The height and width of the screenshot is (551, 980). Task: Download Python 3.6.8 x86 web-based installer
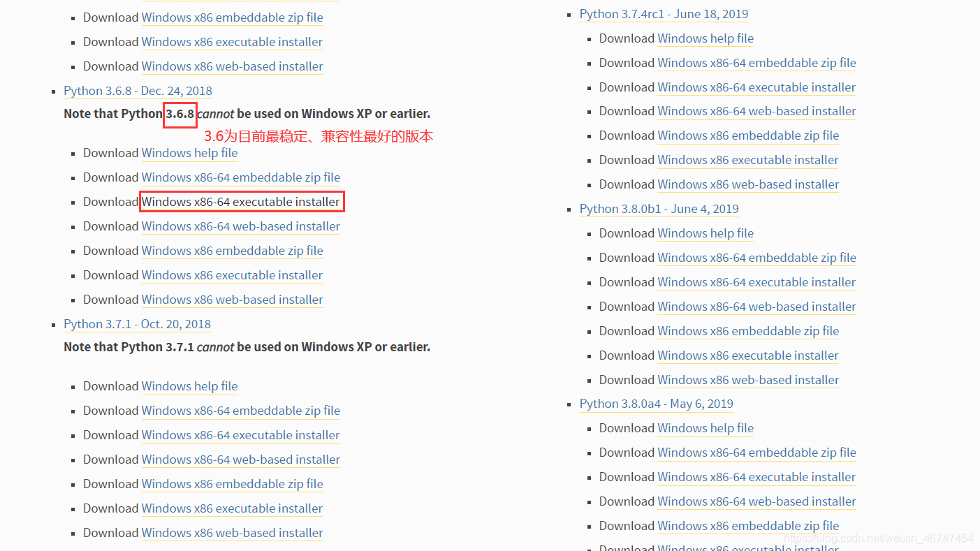tap(233, 300)
